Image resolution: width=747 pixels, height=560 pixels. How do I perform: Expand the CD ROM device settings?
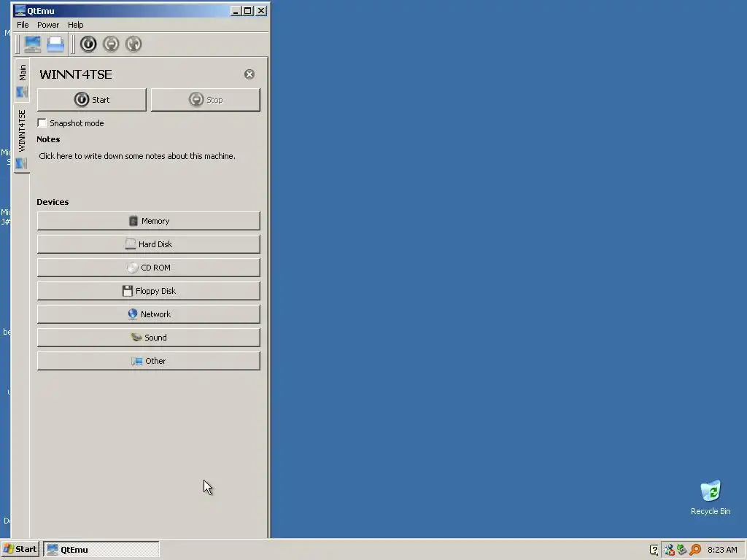(x=149, y=268)
